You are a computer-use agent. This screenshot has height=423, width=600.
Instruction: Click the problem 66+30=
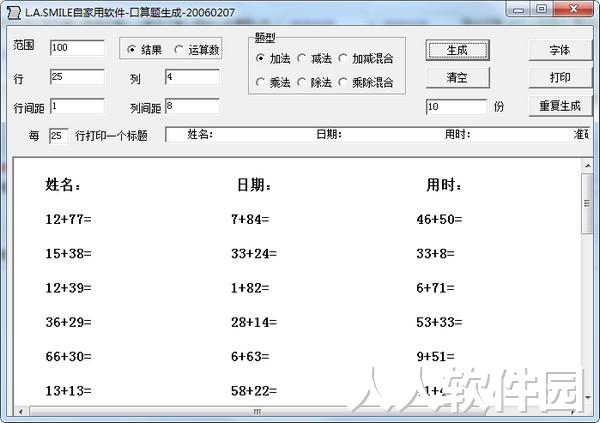coord(68,357)
